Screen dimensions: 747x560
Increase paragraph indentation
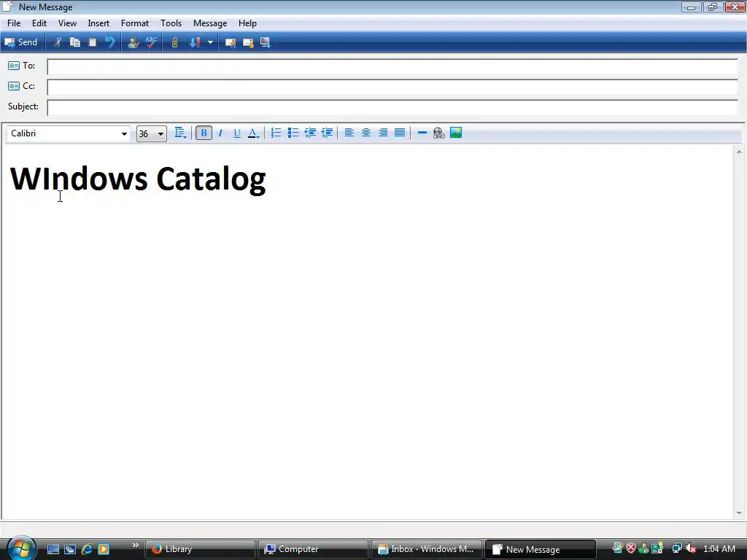pyautogui.click(x=327, y=133)
